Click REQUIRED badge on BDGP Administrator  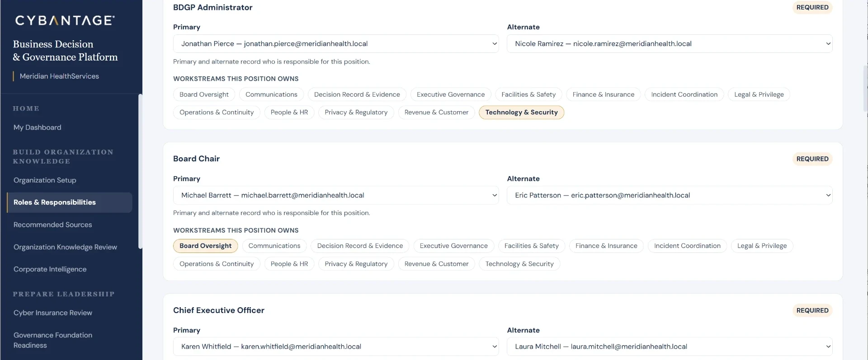812,7
